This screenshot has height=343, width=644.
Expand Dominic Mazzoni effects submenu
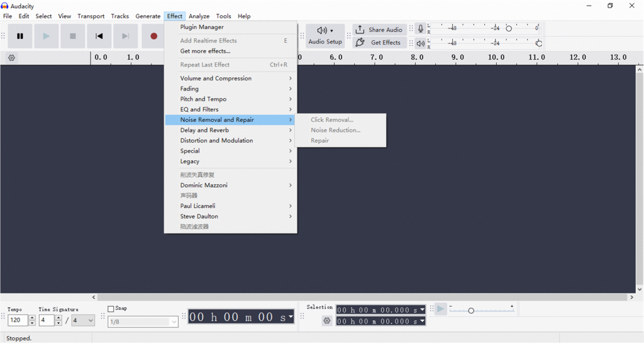tap(230, 185)
